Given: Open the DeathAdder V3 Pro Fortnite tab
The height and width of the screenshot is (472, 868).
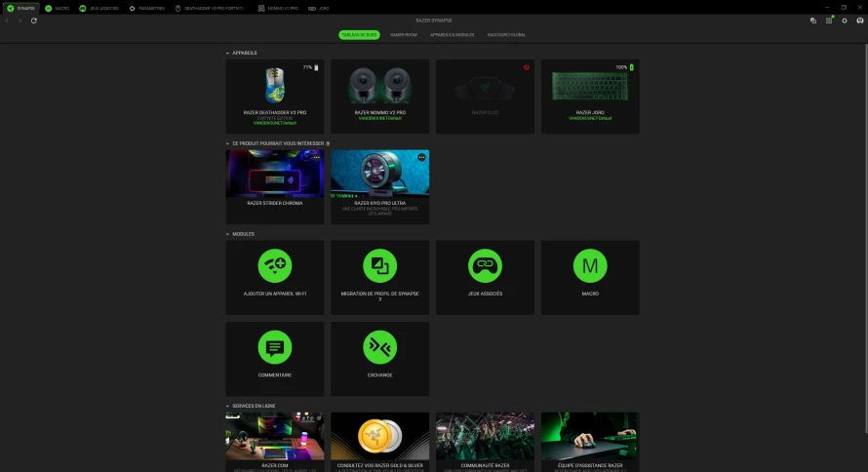Looking at the screenshot, I should (x=210, y=9).
